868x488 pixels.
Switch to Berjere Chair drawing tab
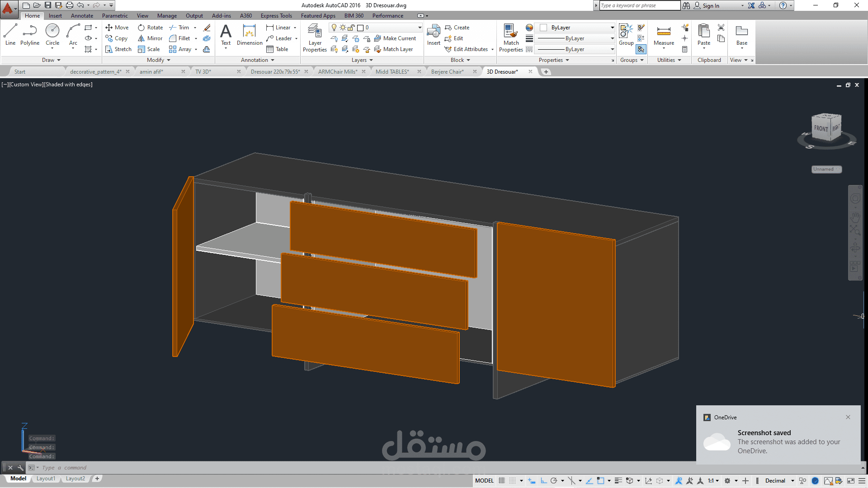coord(447,72)
